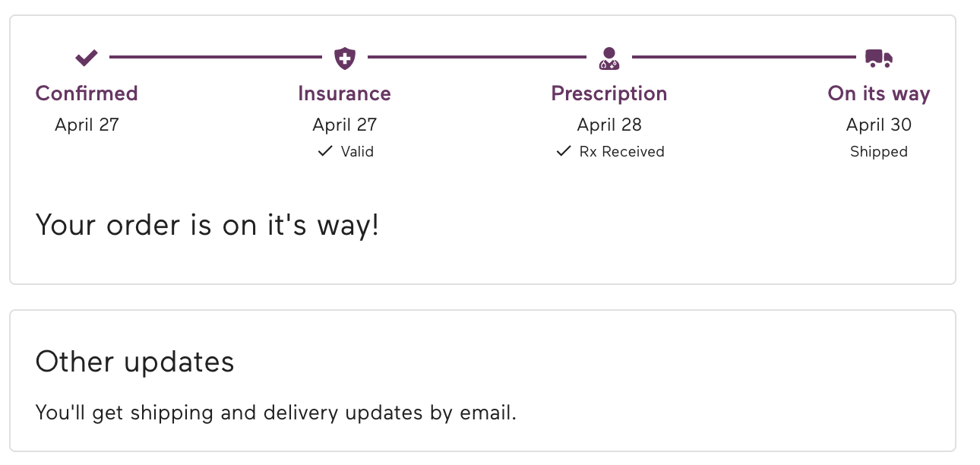Screen dimensions: 980x465
Task: Click the checkmark beside Rx Received
Action: pos(563,151)
